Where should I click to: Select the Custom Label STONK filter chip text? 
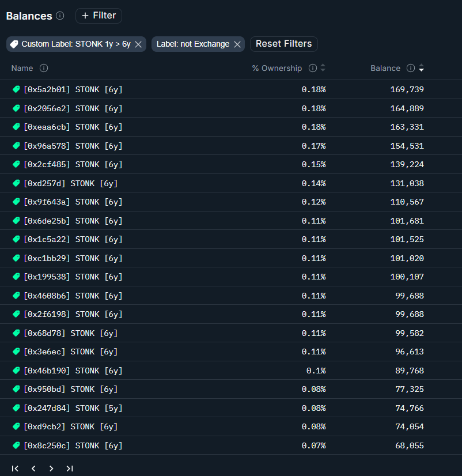(x=76, y=44)
